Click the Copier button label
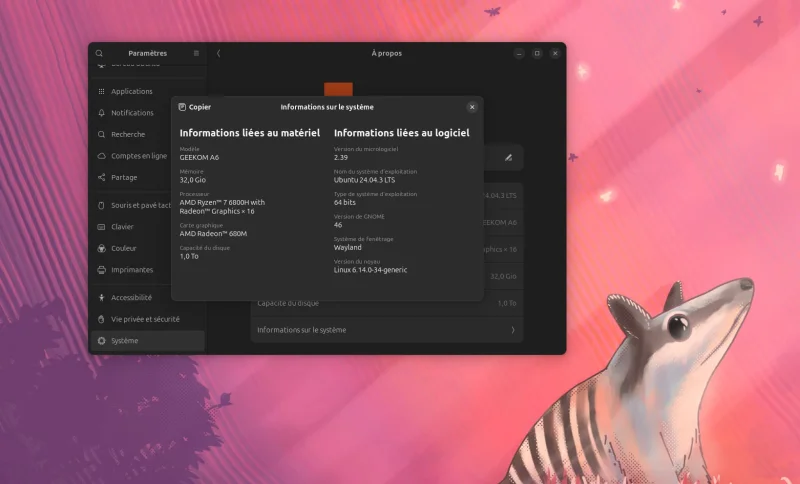 click(199, 107)
